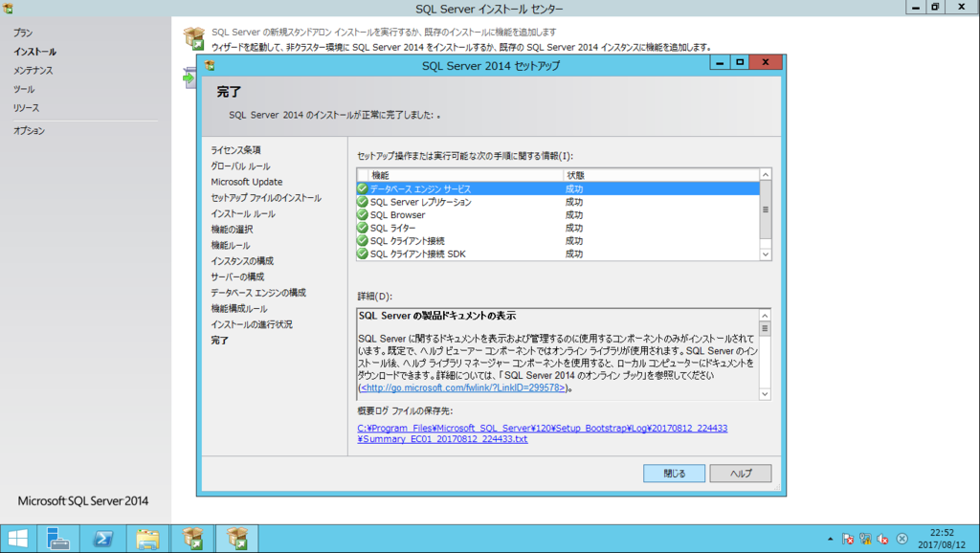
Task: Click the setup dialog title bar icon
Action: click(210, 65)
